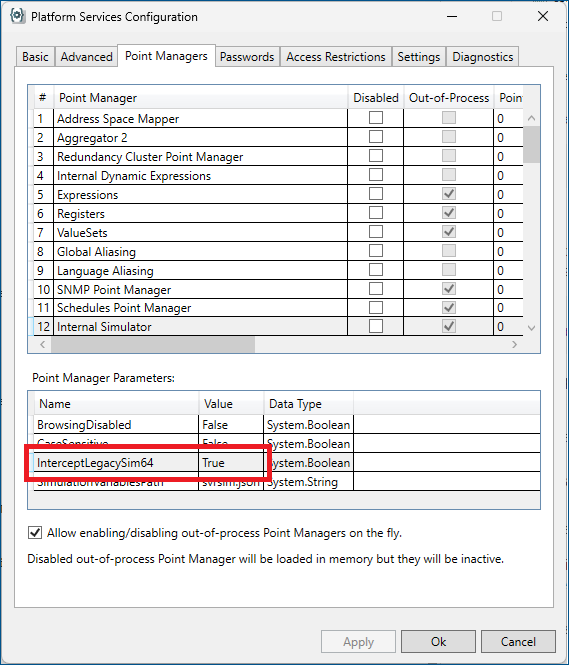Screen dimensions: 569x665
Task: Select the InterceptLegacySim64 parameter
Action: tap(116, 463)
